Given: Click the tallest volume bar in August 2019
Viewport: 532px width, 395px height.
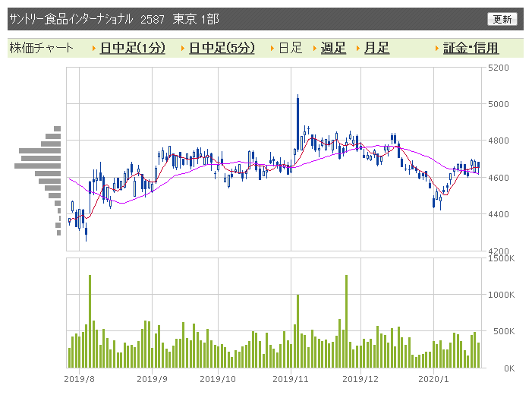Looking at the screenshot, I should [x=90, y=321].
